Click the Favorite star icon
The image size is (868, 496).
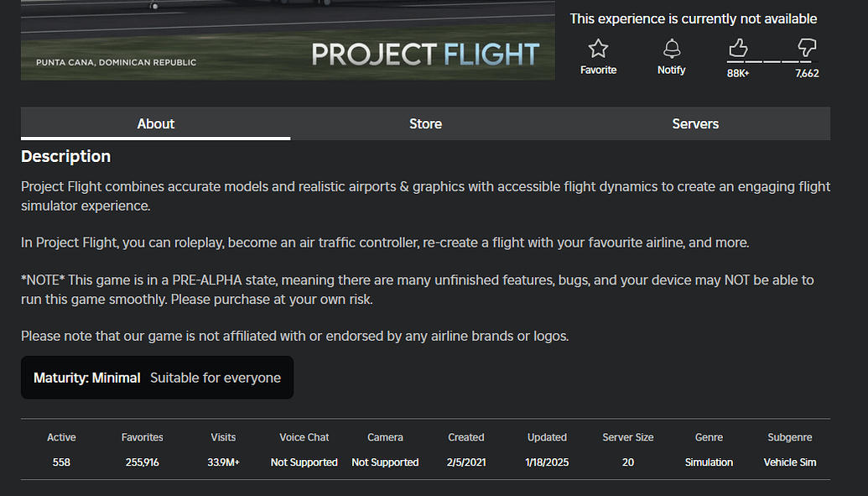pyautogui.click(x=598, y=49)
